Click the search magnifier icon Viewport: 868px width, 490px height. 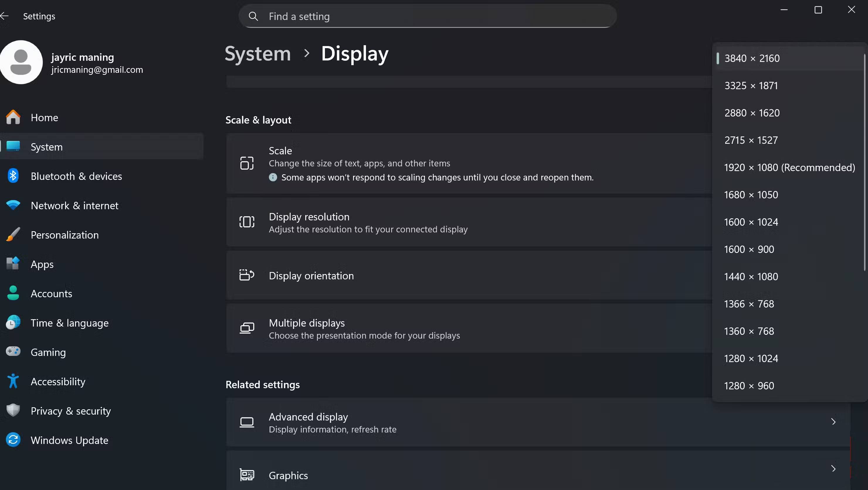tap(253, 16)
